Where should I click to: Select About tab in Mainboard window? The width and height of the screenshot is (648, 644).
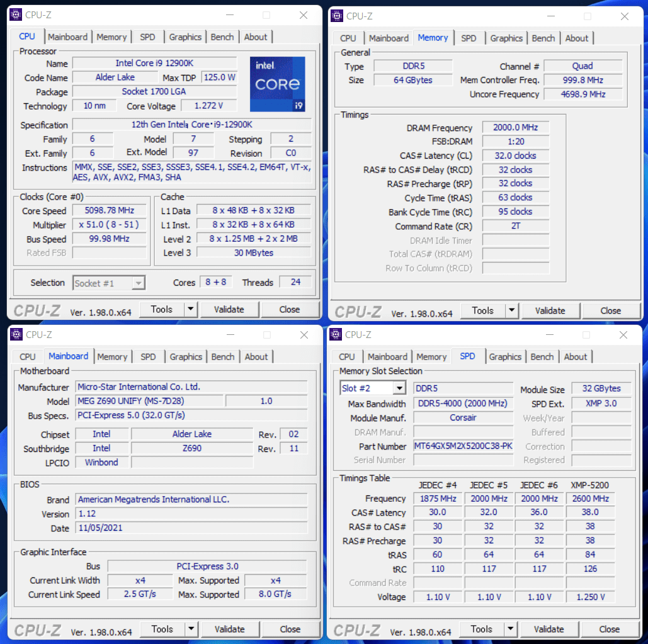click(256, 357)
